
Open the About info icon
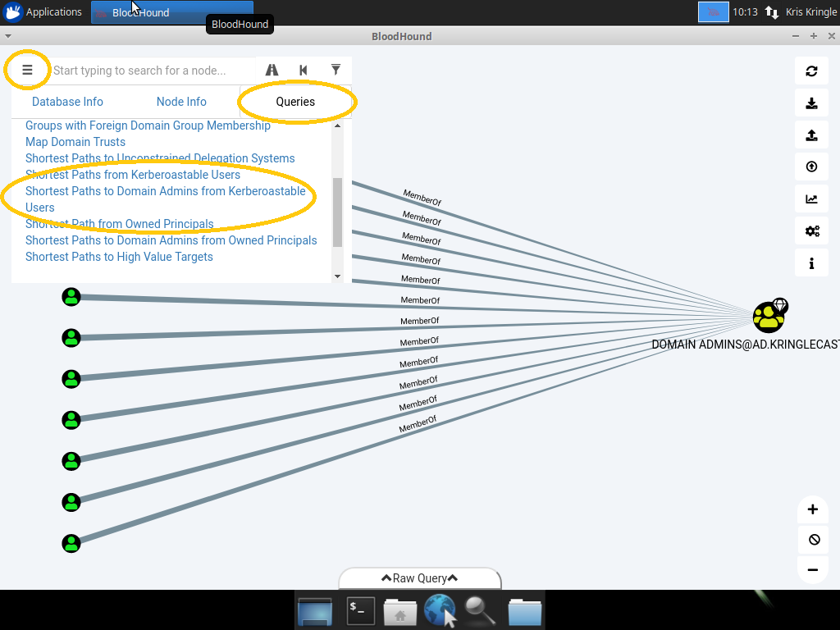(811, 263)
